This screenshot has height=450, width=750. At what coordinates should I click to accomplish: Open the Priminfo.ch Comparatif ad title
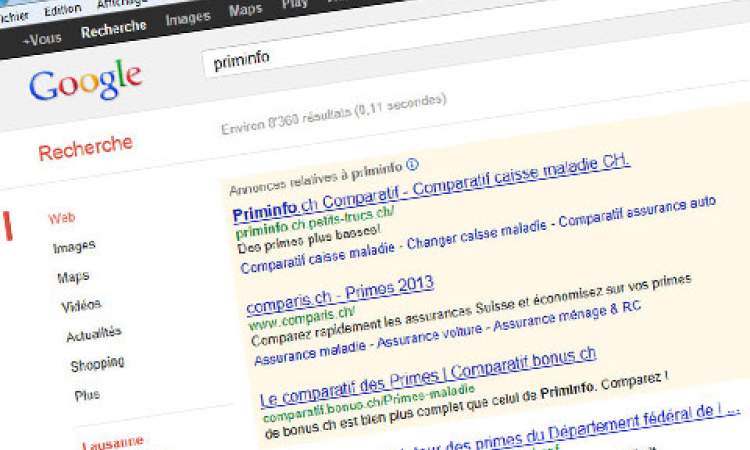coord(431,187)
